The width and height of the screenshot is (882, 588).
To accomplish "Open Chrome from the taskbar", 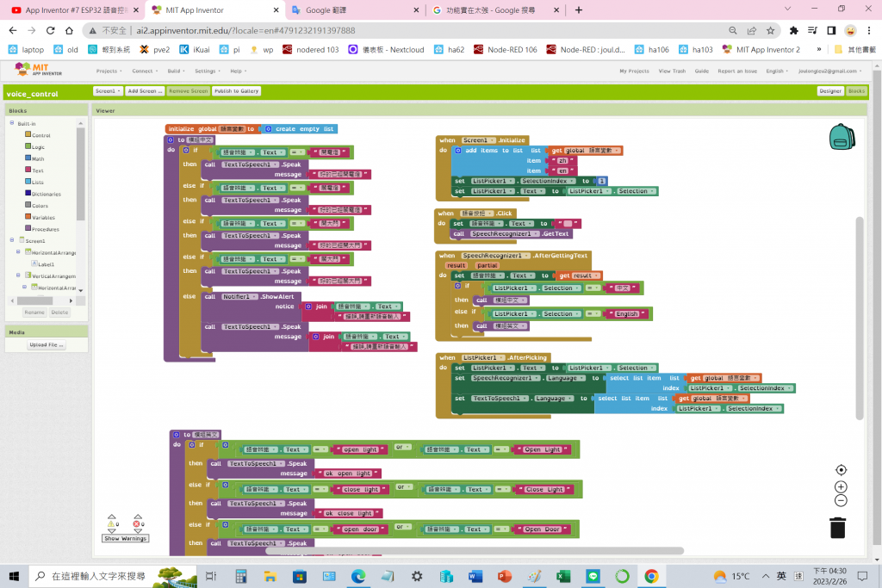I will tap(651, 576).
